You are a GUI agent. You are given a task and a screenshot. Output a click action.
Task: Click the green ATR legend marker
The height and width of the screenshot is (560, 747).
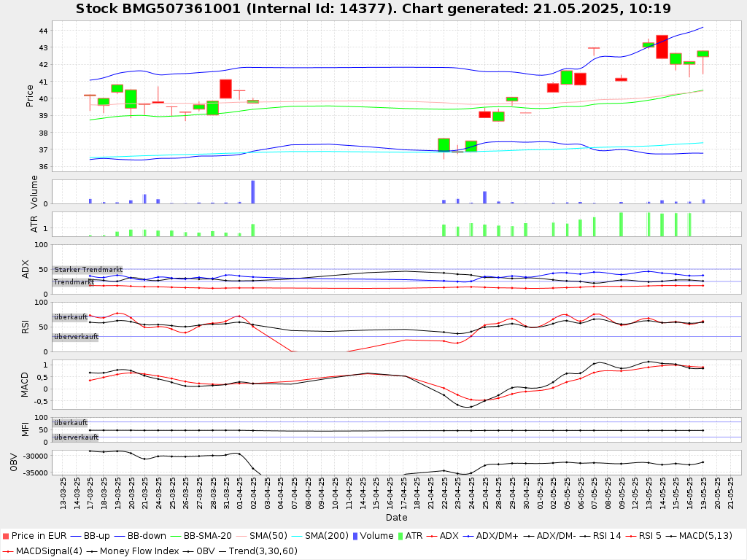[400, 536]
